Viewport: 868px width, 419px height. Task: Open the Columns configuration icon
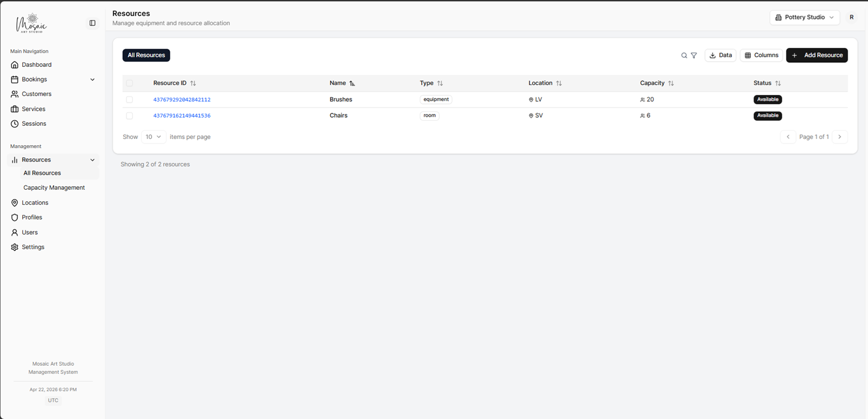click(749, 55)
